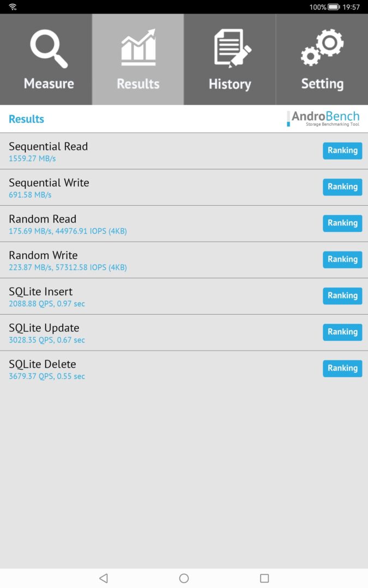The width and height of the screenshot is (368, 588).
Task: View Ranking for SQLite Delete
Action: (x=342, y=368)
